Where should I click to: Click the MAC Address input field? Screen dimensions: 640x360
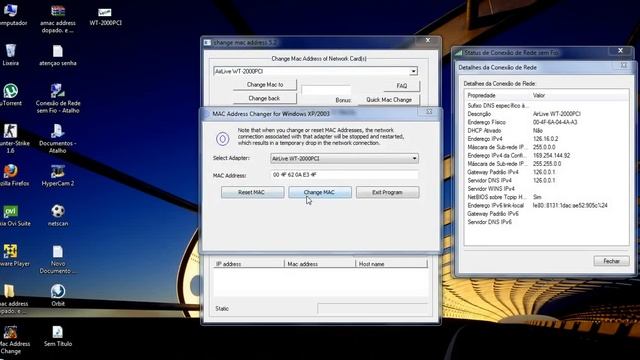tap(344, 175)
